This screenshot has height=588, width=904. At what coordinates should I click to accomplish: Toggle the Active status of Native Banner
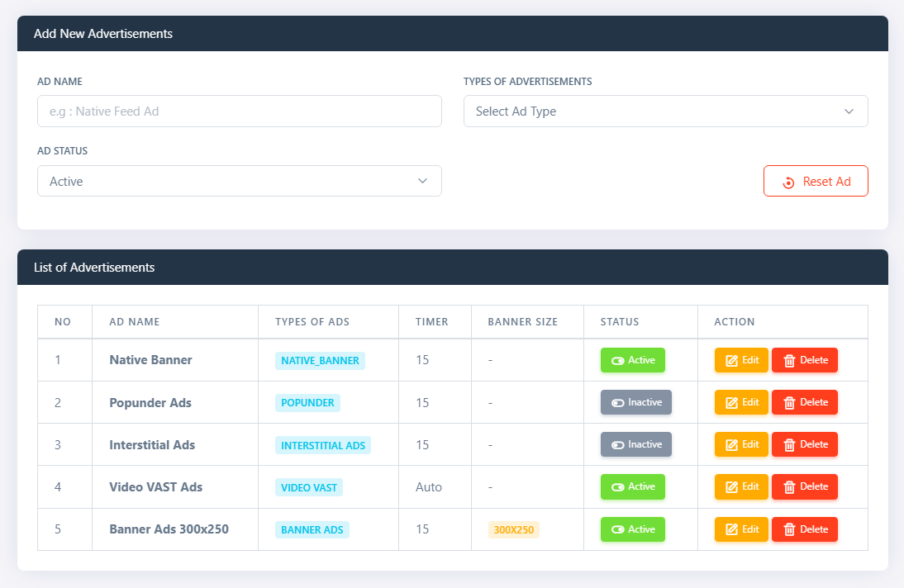(632, 360)
